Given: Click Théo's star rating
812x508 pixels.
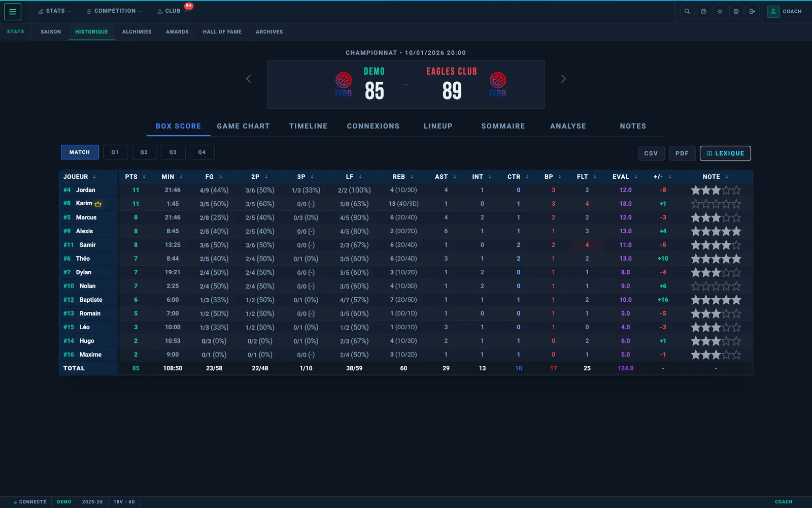Looking at the screenshot, I should 716,259.
